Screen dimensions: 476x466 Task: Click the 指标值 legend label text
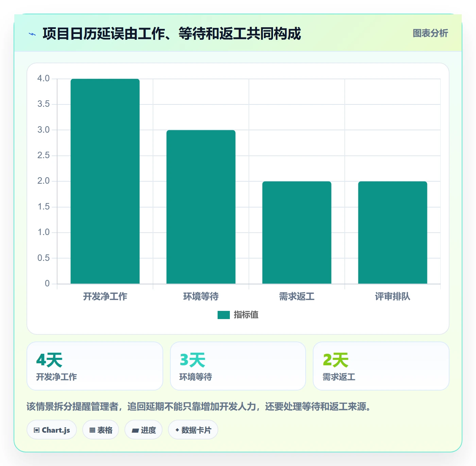click(x=246, y=315)
